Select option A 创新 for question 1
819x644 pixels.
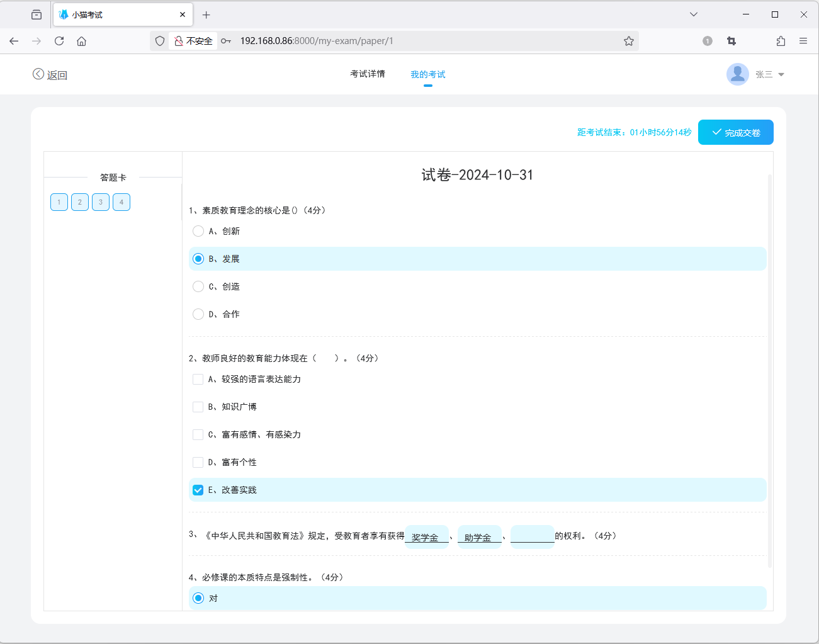pos(198,231)
